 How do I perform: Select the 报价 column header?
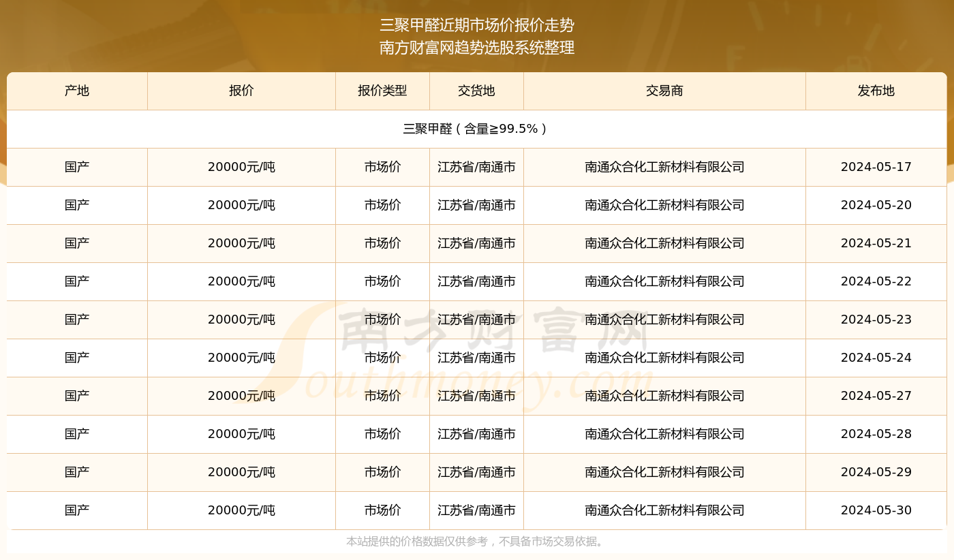(241, 91)
